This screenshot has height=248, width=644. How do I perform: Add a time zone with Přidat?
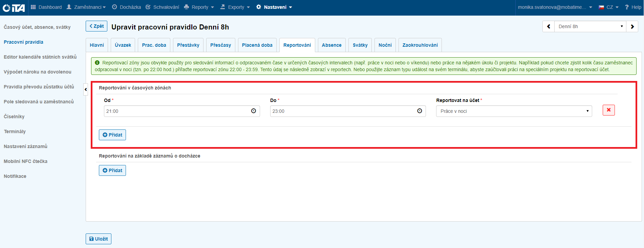(x=112, y=135)
